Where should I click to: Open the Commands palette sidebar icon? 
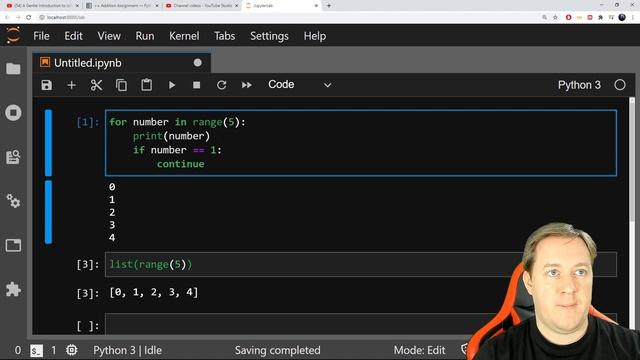pyautogui.click(x=13, y=157)
